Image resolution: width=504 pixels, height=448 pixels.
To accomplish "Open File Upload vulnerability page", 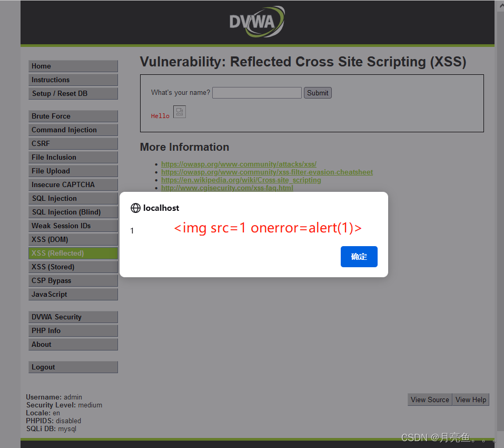I will 73,171.
